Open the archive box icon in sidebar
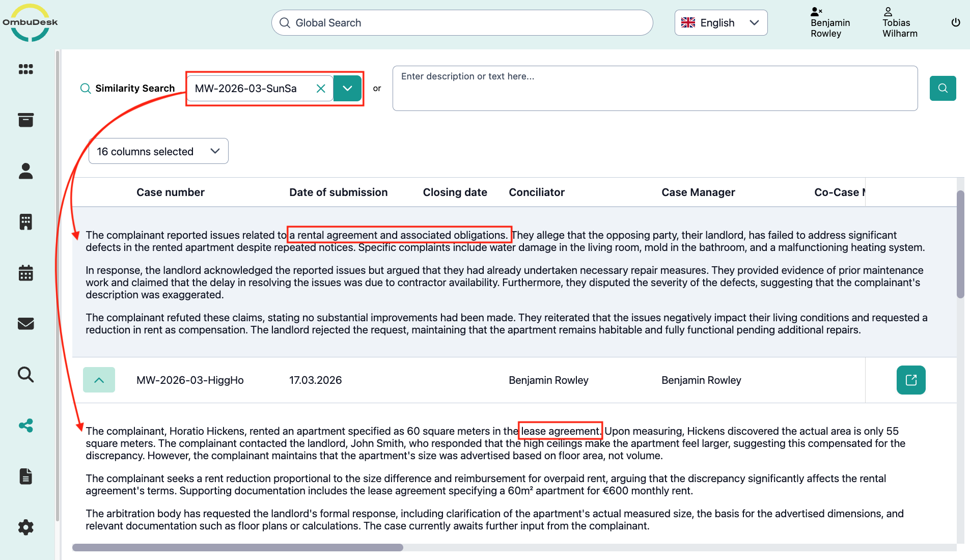Screen dimensions: 970x560 pos(26,120)
